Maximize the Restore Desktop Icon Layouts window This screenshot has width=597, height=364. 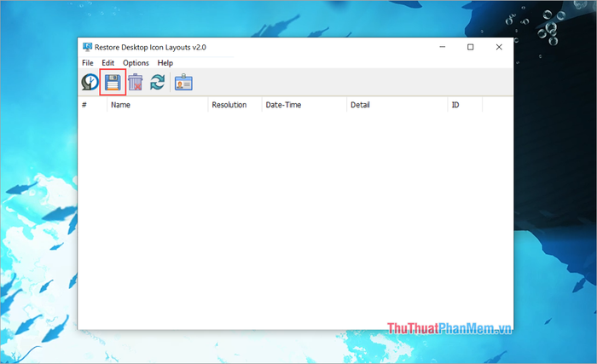tap(471, 47)
